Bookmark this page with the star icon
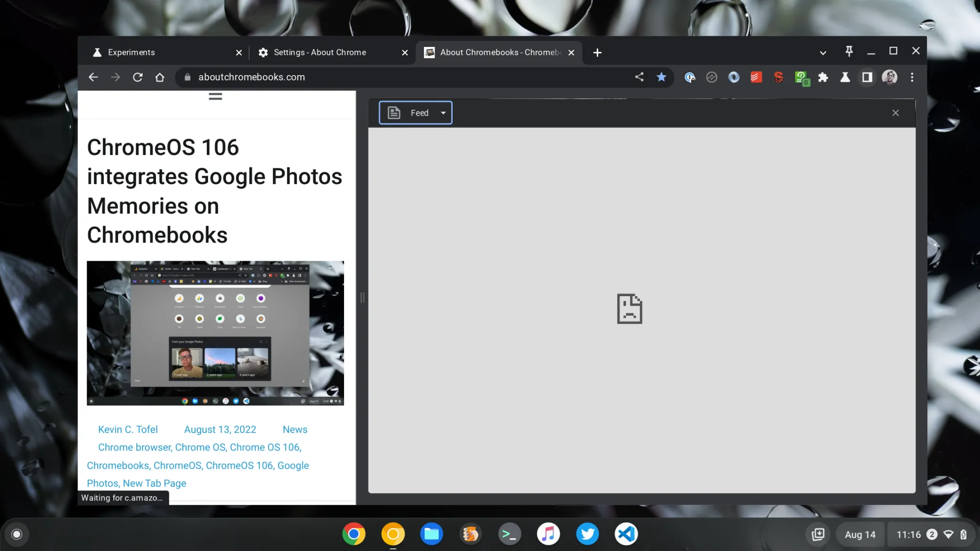The height and width of the screenshot is (551, 980). click(x=662, y=77)
